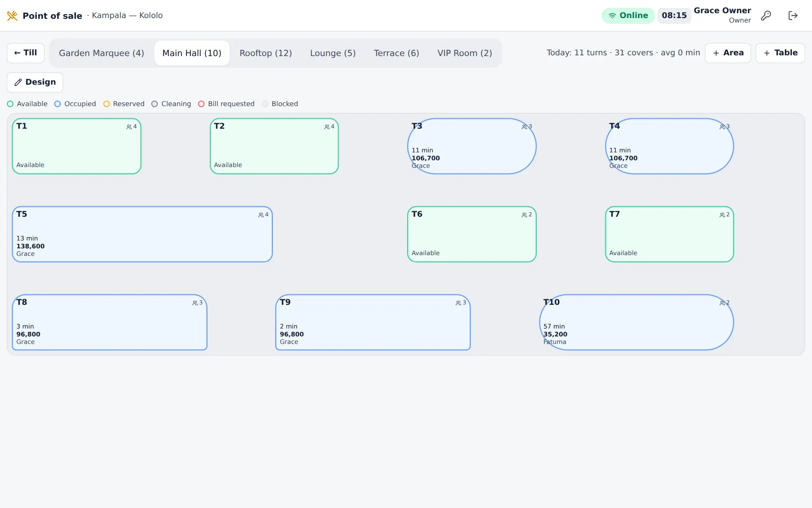Open table T8 served by Grace
Image resolution: width=812 pixels, height=508 pixels.
coord(109,322)
